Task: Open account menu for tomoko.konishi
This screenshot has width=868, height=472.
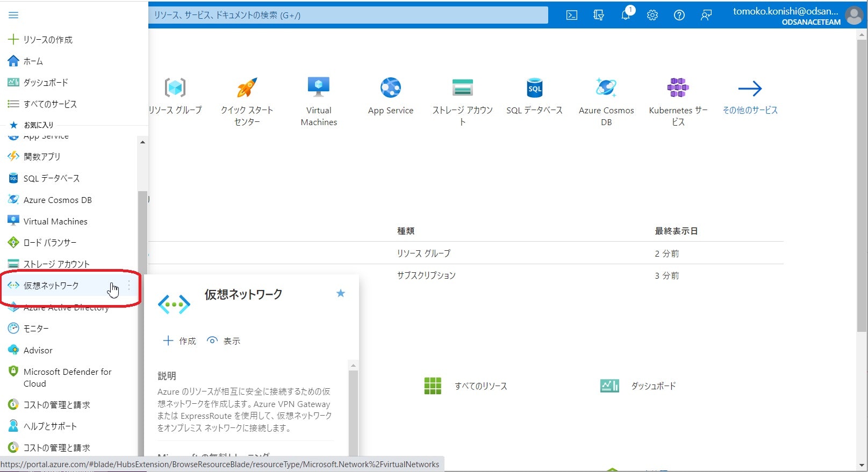Action: [x=786, y=16]
